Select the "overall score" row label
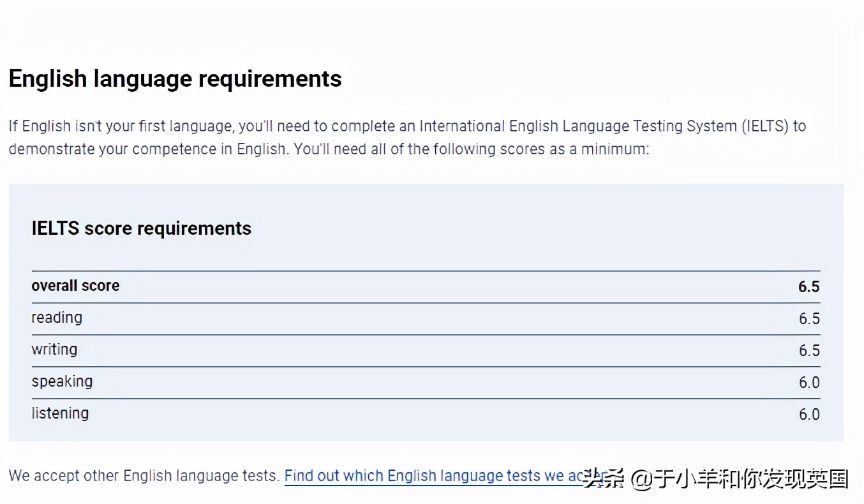864x504 pixels. click(x=75, y=286)
